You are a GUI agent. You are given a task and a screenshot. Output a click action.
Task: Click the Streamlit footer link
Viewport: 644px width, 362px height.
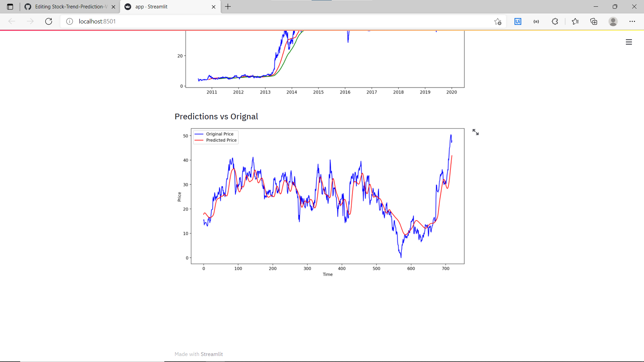pos(212,354)
